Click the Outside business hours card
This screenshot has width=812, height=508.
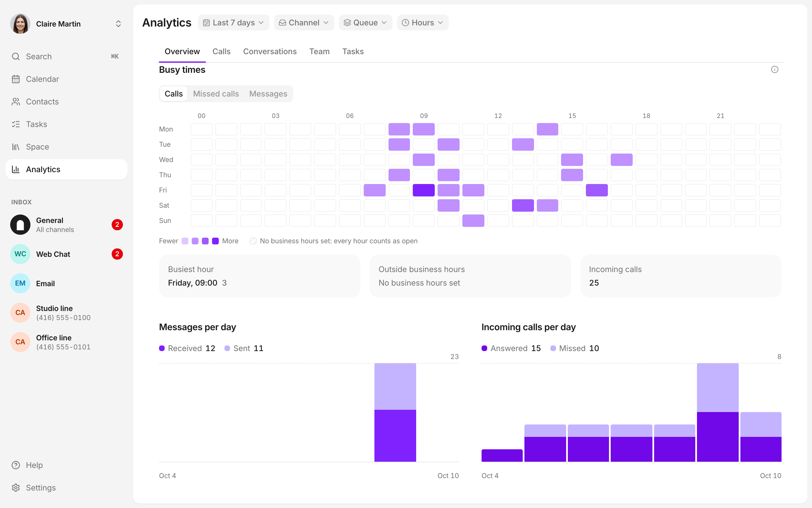point(470,276)
